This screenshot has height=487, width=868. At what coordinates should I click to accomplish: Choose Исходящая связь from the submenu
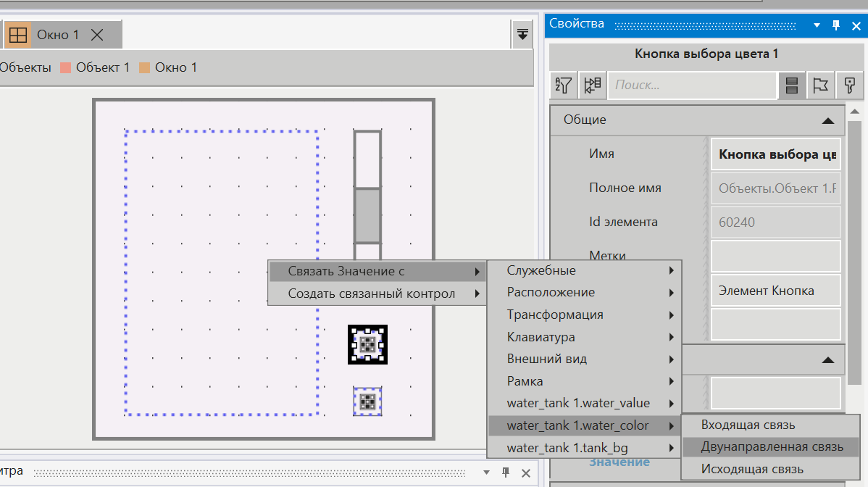pos(752,469)
